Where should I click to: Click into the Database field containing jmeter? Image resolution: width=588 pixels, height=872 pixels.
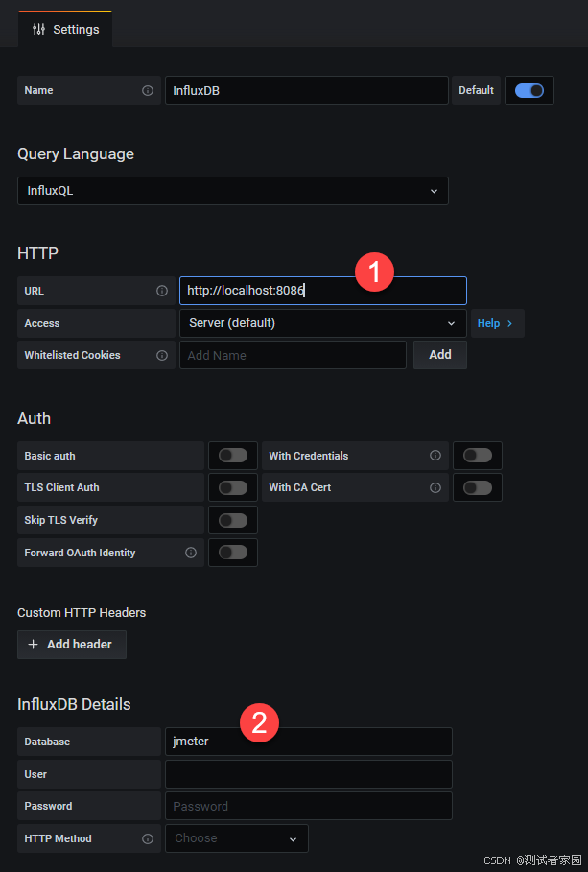pyautogui.click(x=309, y=742)
